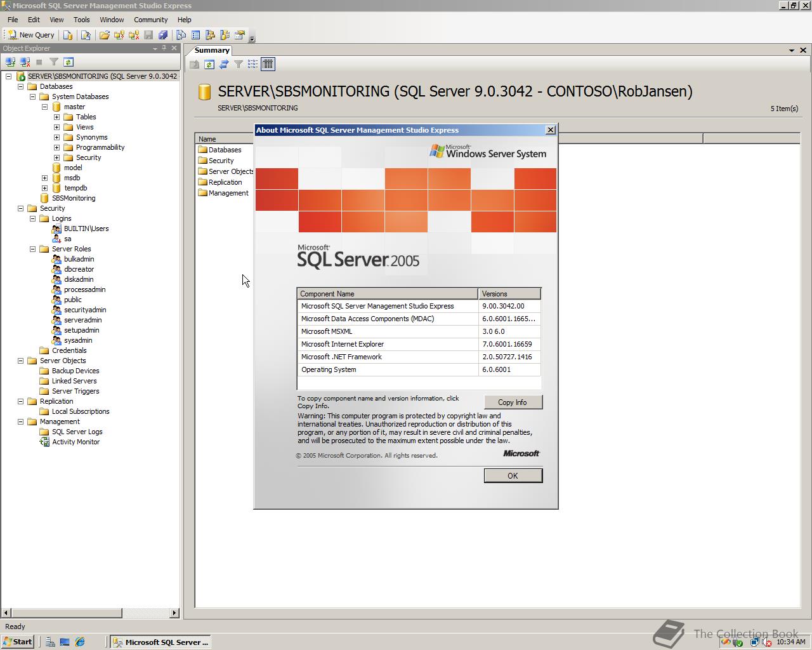The width and height of the screenshot is (812, 650).
Task: Open the Community menu
Action: tap(151, 20)
